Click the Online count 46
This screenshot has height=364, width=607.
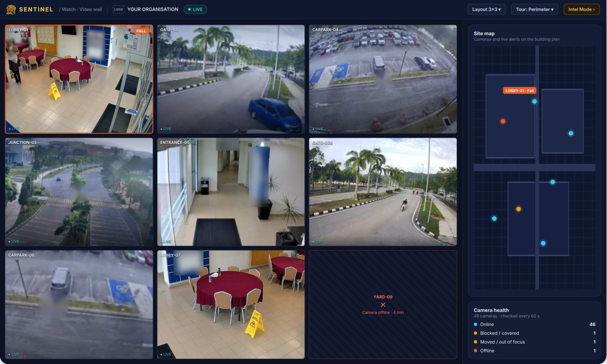pyautogui.click(x=592, y=324)
